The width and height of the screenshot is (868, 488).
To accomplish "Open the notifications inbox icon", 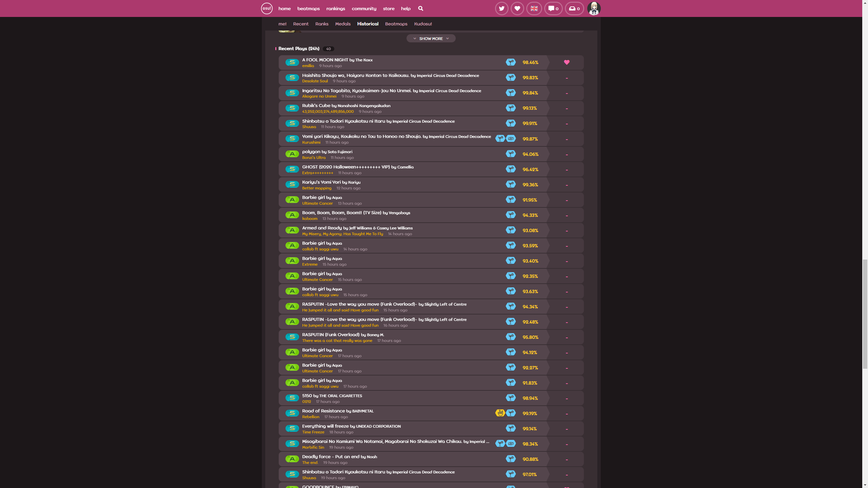I will 574,8.
